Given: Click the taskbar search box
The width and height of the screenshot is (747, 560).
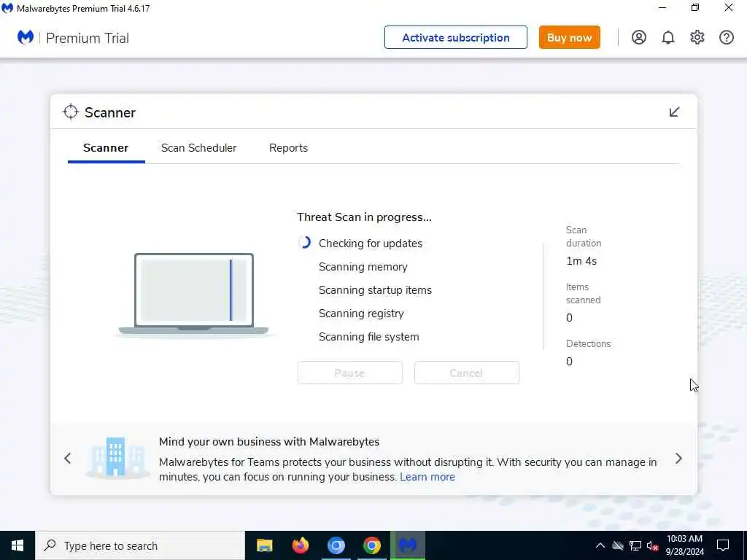Looking at the screenshot, I should (x=140, y=545).
